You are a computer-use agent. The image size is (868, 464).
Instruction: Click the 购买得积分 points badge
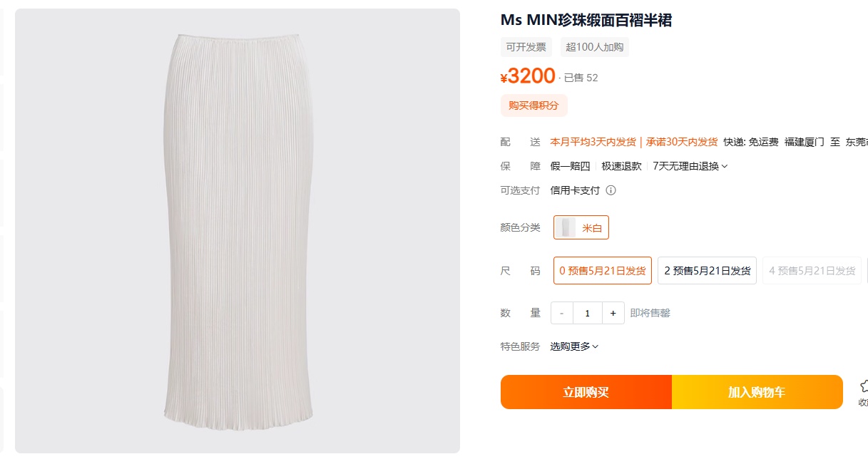[x=534, y=105]
